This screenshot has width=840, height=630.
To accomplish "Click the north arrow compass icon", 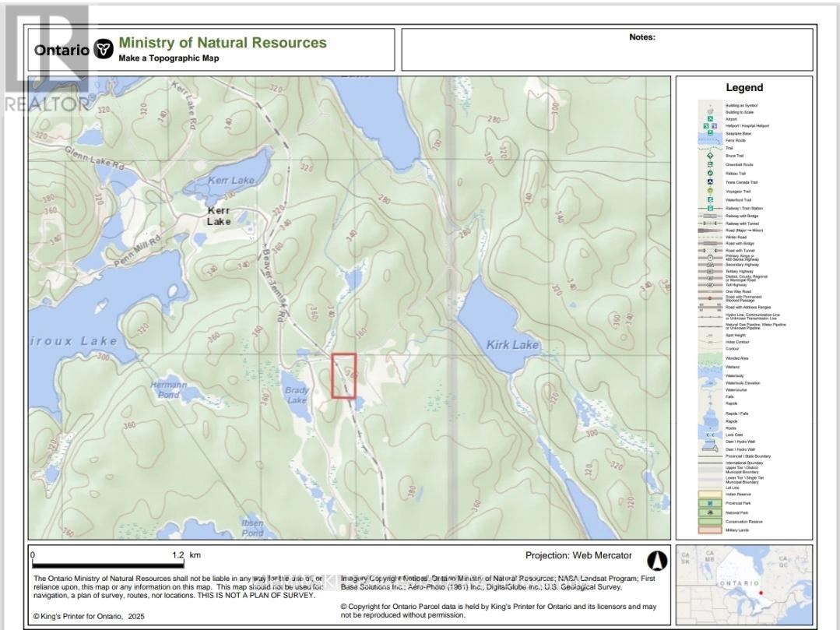I will (658, 560).
